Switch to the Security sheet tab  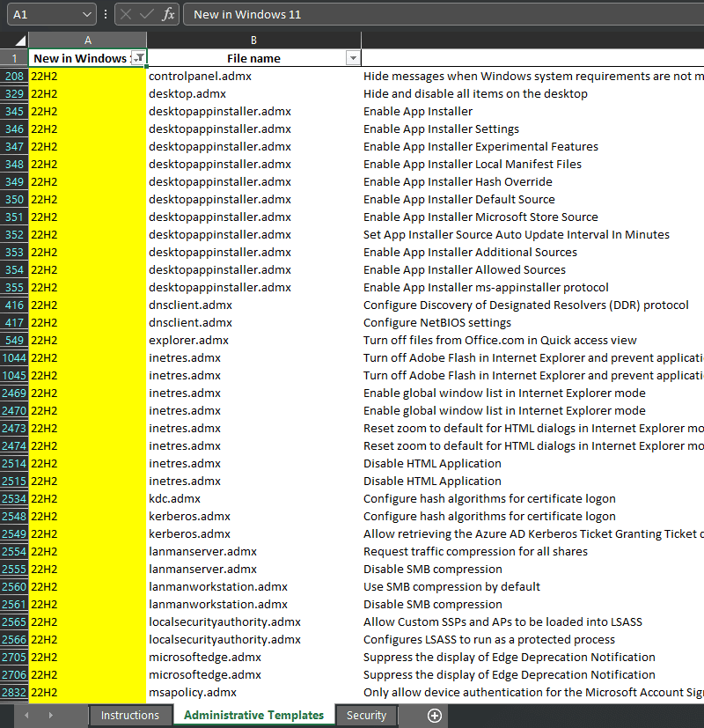(x=366, y=716)
